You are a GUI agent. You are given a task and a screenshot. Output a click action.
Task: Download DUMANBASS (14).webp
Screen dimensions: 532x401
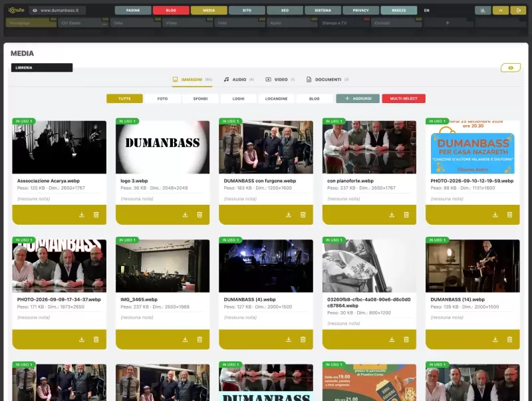pos(495,340)
